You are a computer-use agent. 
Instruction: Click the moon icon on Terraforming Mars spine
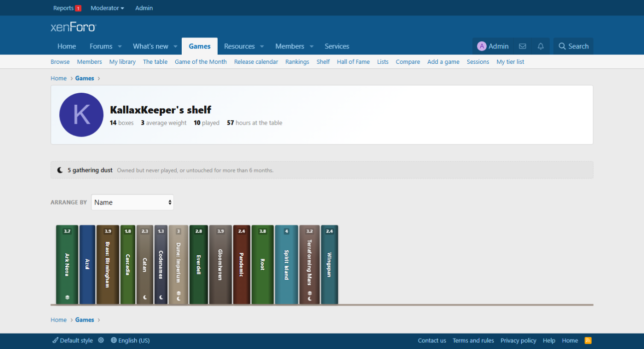coord(310,299)
